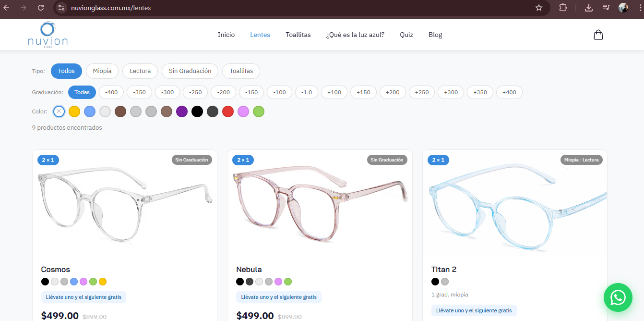644x321 pixels.
Task: Open the browser profile avatar
Action: [623, 8]
